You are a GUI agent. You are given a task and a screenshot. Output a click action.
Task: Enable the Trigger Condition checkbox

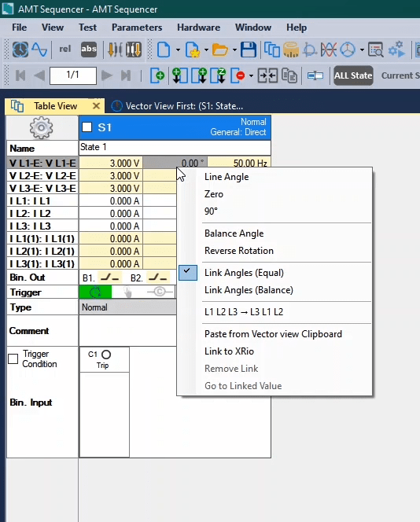(13, 358)
